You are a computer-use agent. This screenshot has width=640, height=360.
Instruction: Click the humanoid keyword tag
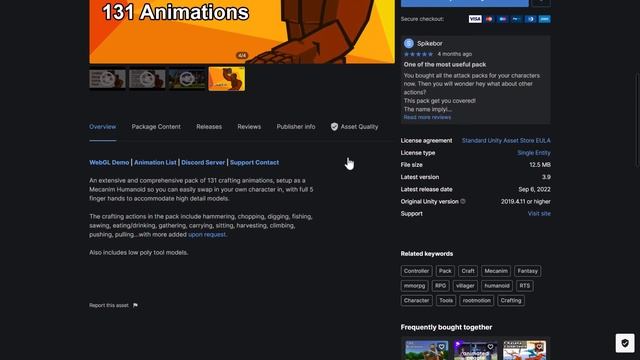[497, 286]
